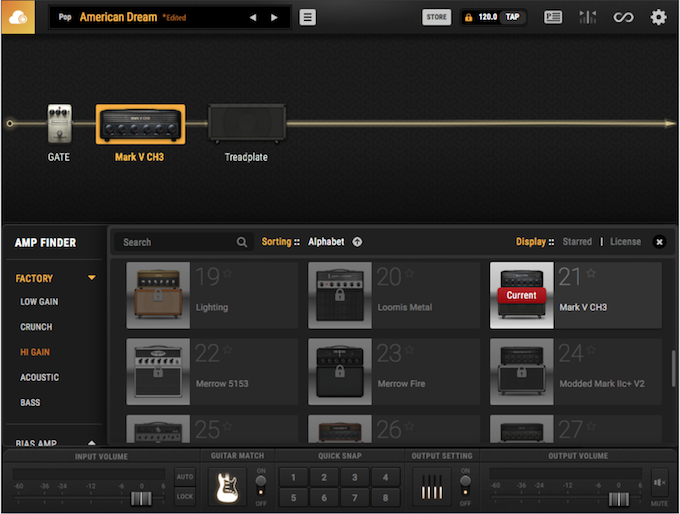
Task: Open Guitar Match guitar icon
Action: tap(227, 487)
